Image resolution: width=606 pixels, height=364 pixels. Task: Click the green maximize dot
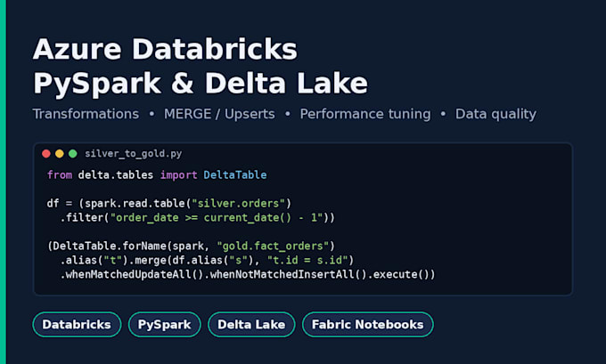(x=73, y=154)
